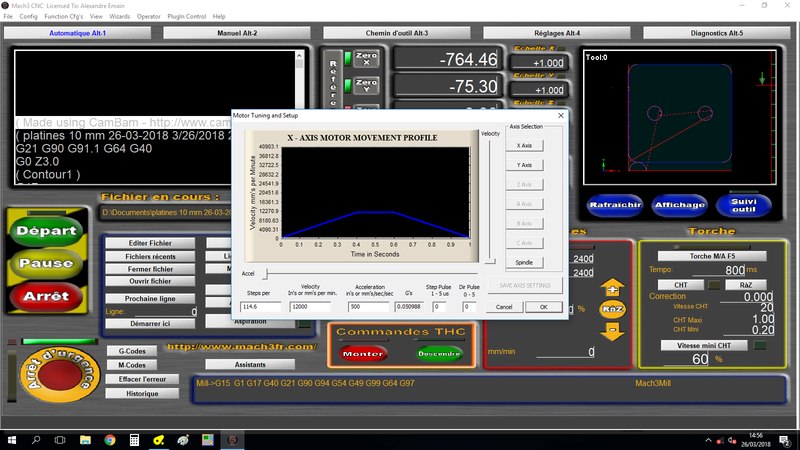Select Spindle in Axis Selection
800x450 pixels.
pyautogui.click(x=524, y=263)
